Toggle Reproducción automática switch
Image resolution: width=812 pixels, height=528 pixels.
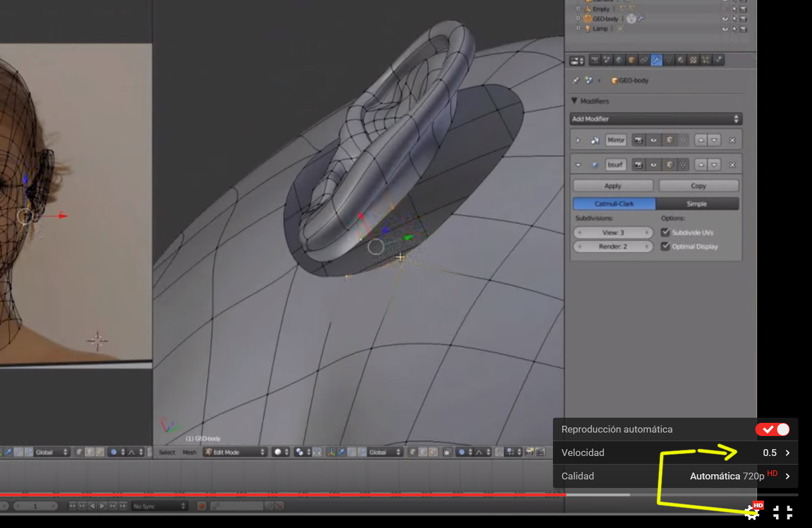(x=773, y=430)
